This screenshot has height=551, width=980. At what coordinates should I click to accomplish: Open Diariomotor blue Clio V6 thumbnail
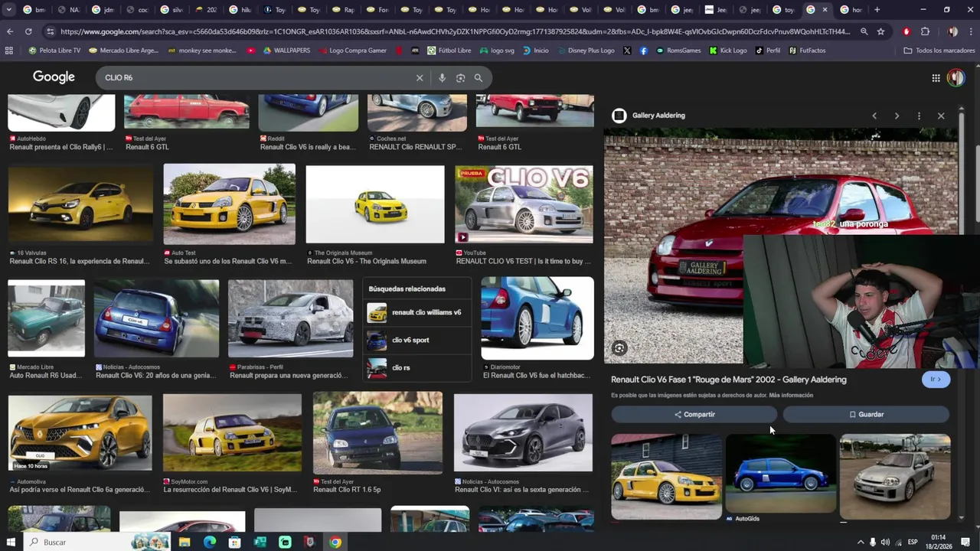(537, 318)
